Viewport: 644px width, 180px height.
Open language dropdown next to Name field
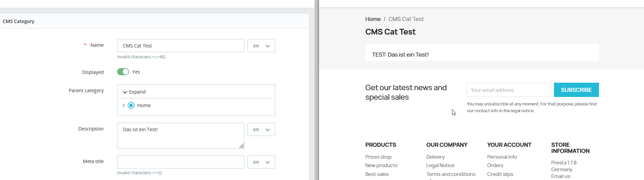pos(261,46)
